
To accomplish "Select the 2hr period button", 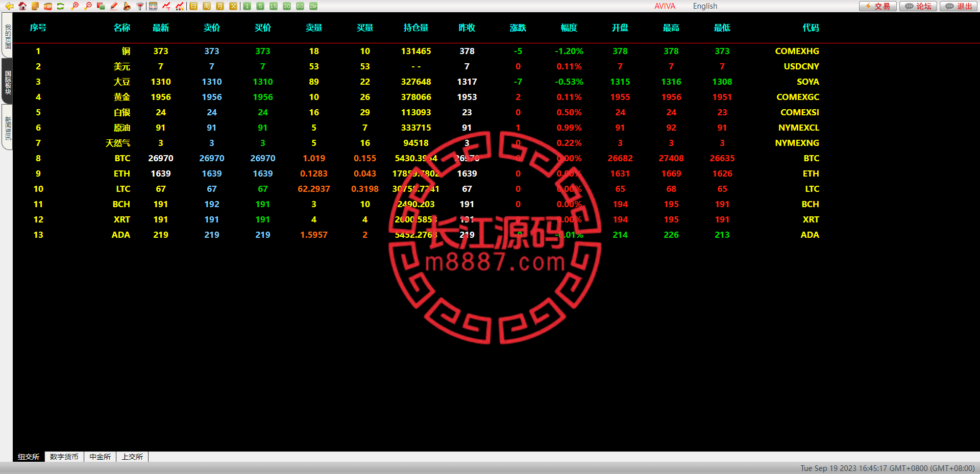I will pyautogui.click(x=313, y=6).
